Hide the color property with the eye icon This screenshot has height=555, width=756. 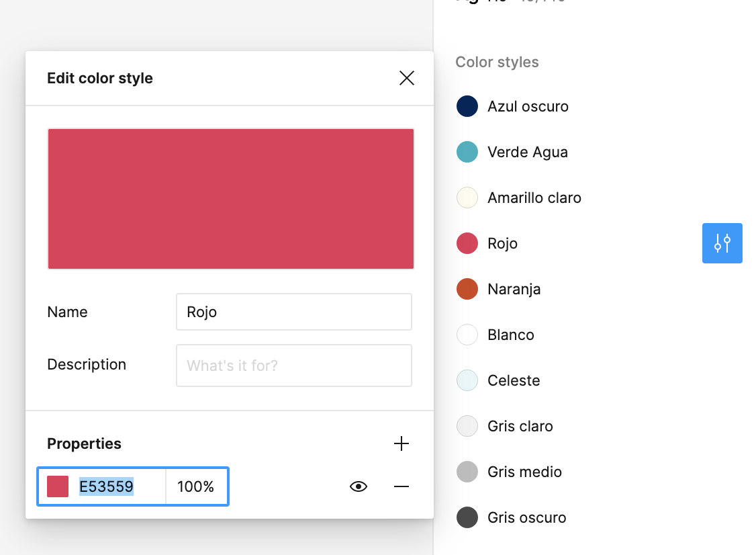pos(358,486)
